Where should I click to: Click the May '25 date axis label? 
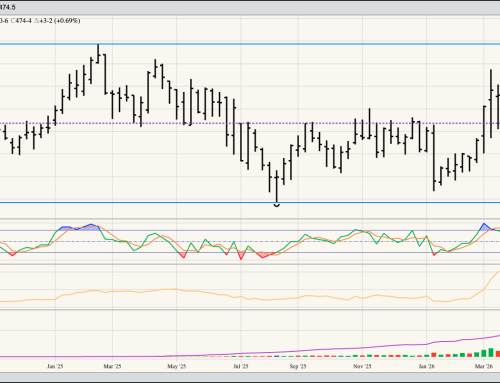(x=176, y=366)
